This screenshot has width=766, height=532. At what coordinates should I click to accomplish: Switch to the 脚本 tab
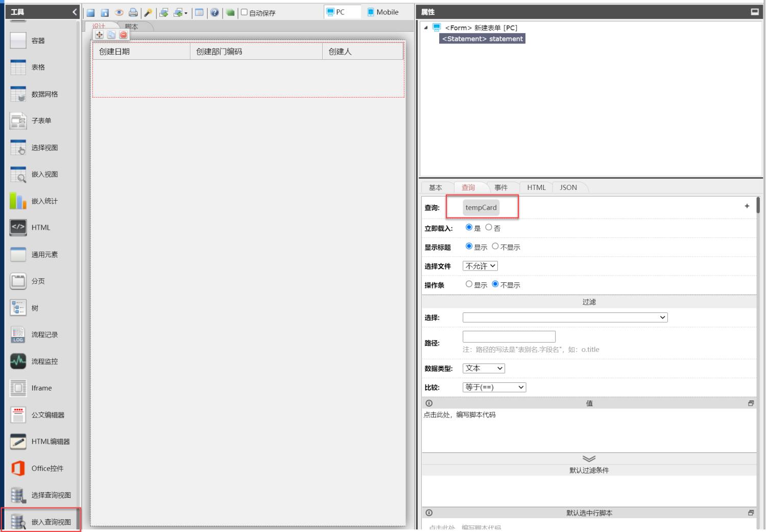pyautogui.click(x=132, y=27)
